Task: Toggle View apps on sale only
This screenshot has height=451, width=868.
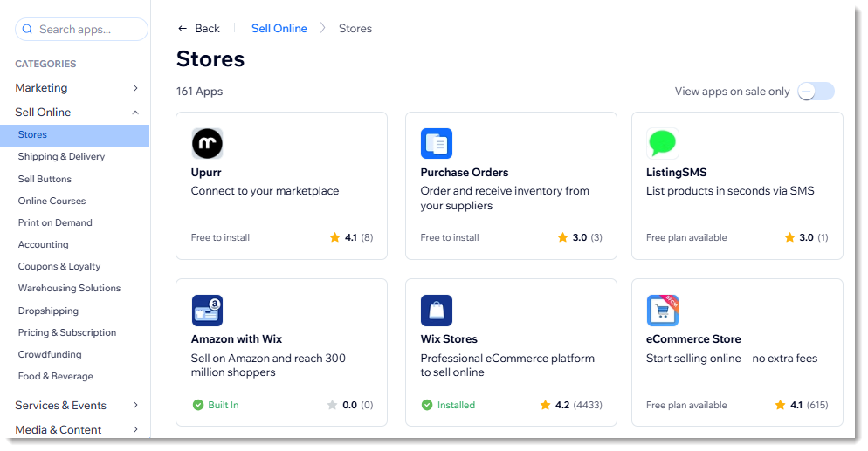Action: [x=816, y=92]
